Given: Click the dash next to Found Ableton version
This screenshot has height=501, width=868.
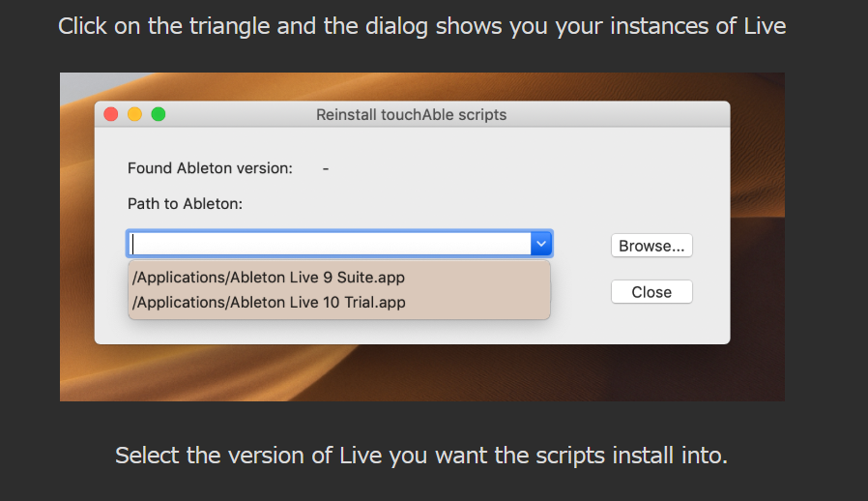Looking at the screenshot, I should click(326, 168).
